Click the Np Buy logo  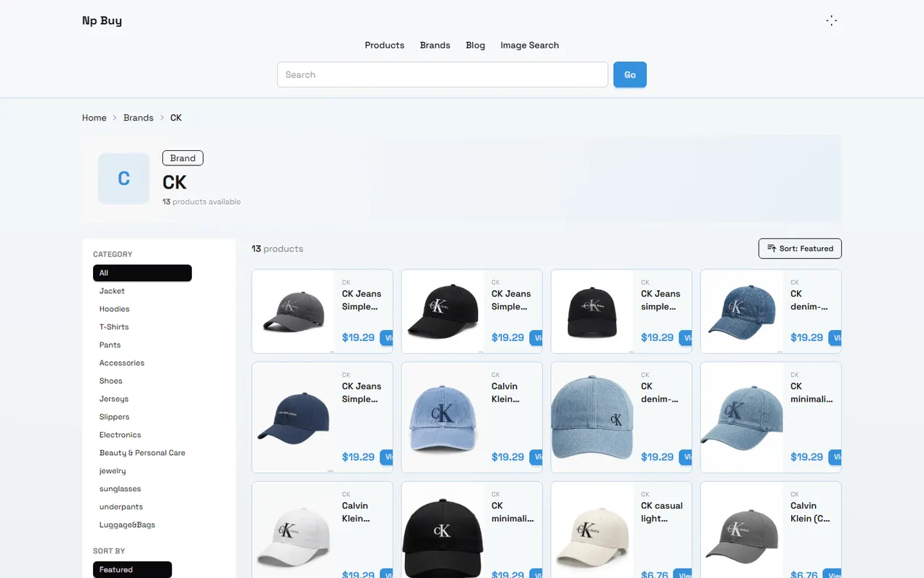102,21
